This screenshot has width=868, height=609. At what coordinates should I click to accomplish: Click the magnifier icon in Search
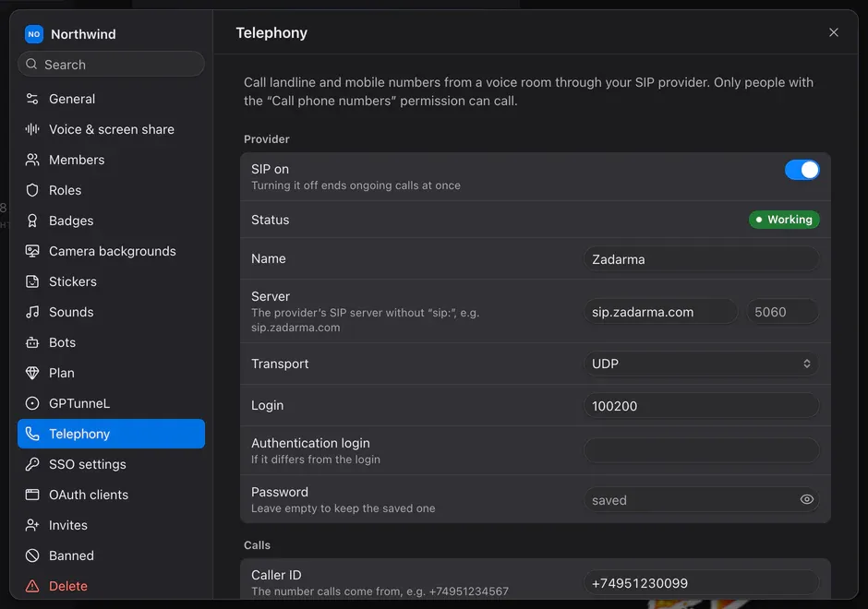point(31,65)
